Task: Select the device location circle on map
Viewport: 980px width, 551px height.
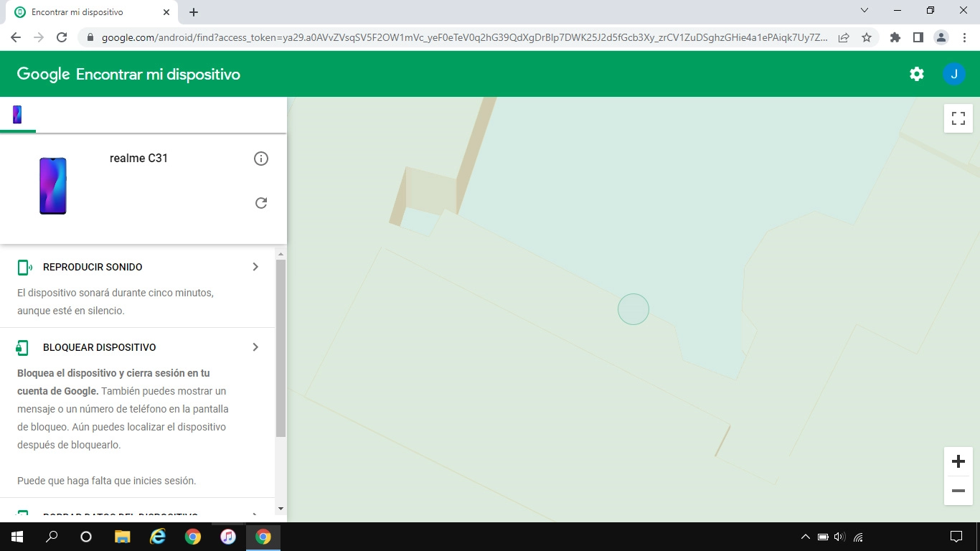Action: [x=633, y=309]
